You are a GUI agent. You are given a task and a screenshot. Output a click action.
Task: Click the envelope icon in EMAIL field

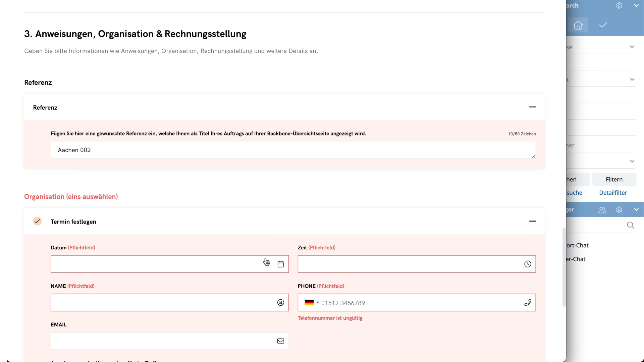(281, 341)
